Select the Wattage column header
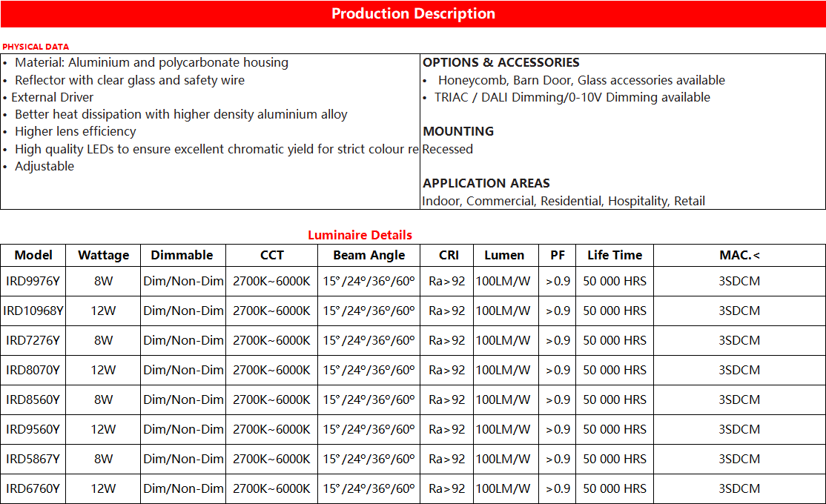 pos(103,255)
